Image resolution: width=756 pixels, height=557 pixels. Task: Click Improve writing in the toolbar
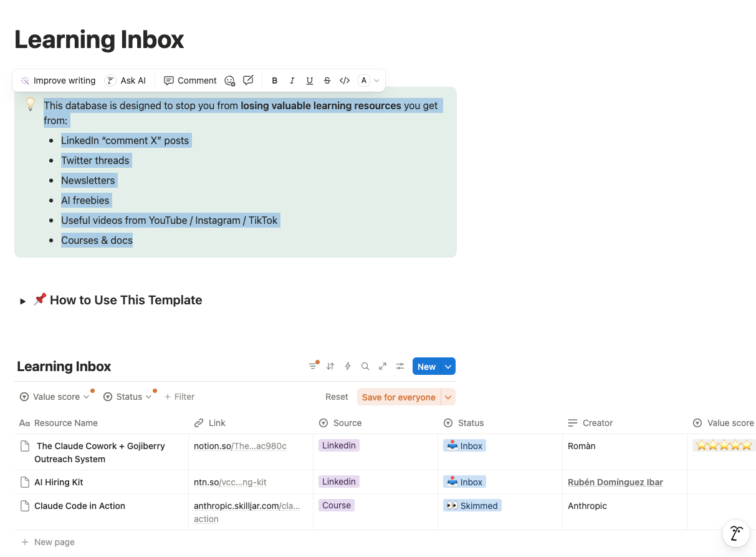(x=58, y=80)
